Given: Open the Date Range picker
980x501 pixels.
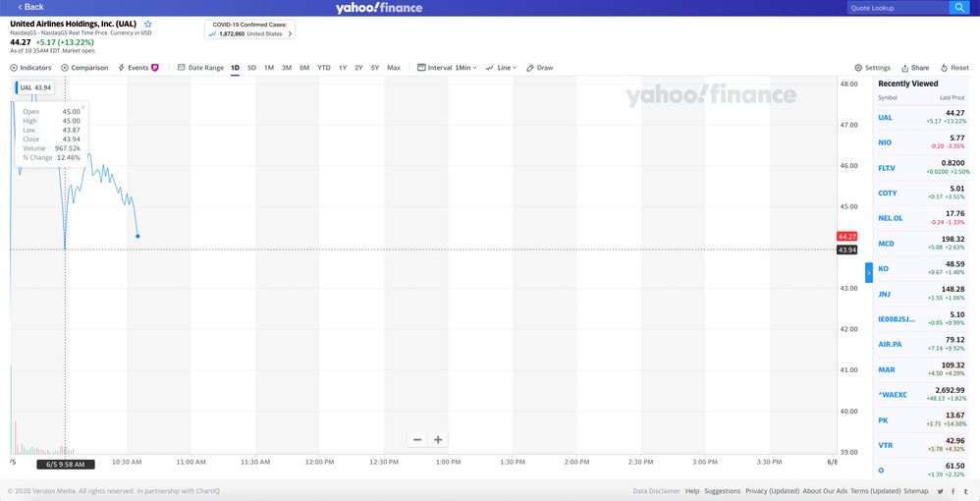Looking at the screenshot, I should (x=201, y=68).
